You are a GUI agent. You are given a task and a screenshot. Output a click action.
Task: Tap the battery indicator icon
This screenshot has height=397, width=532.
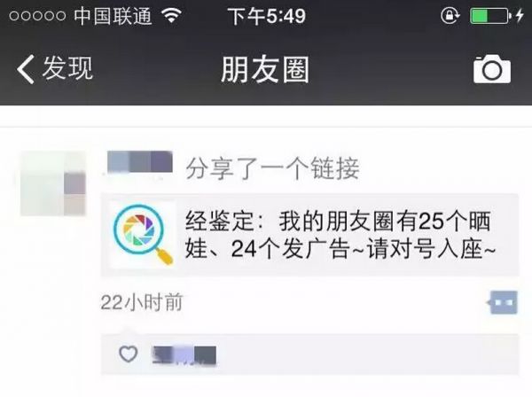coord(490,16)
